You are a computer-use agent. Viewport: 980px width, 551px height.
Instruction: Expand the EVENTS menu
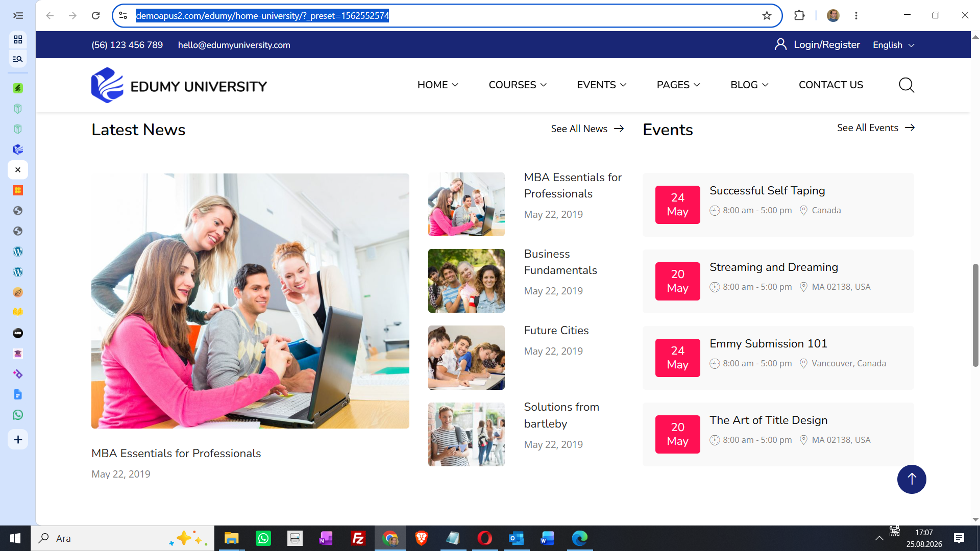click(x=602, y=85)
